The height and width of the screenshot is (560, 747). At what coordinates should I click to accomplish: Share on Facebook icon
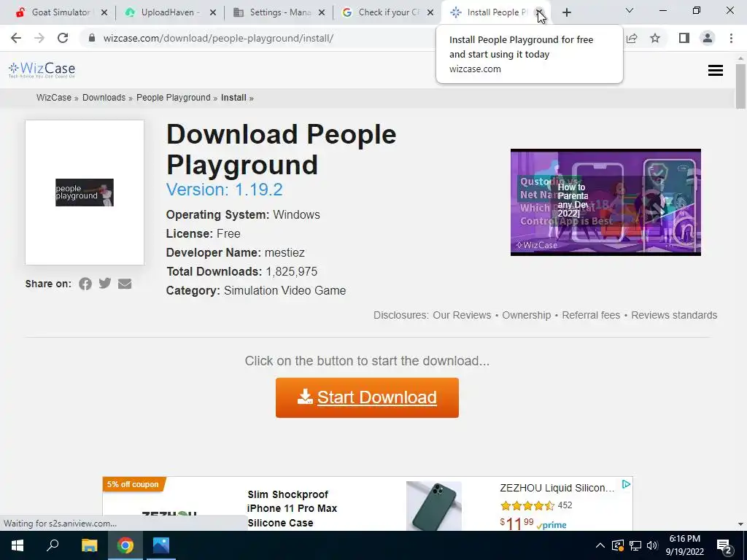(x=85, y=284)
